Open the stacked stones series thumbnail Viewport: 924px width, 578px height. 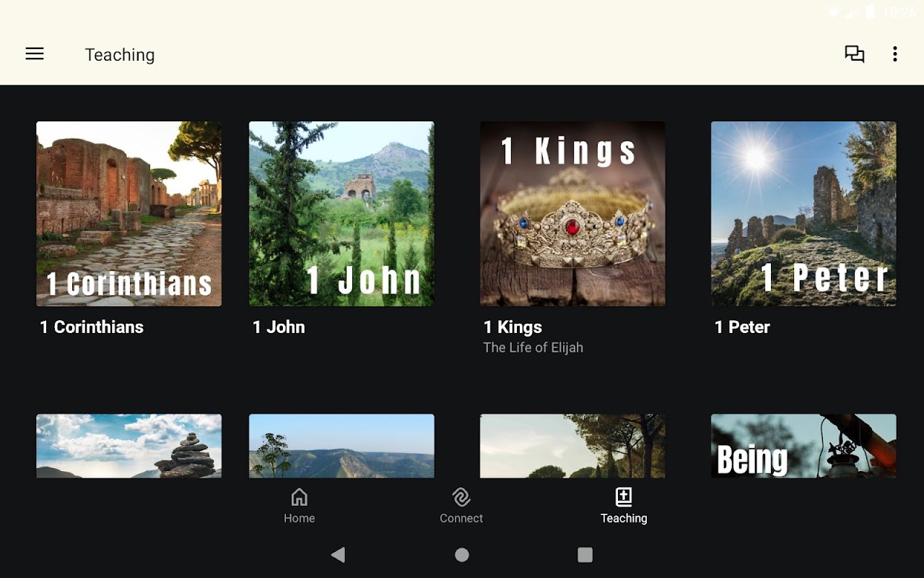coord(129,446)
